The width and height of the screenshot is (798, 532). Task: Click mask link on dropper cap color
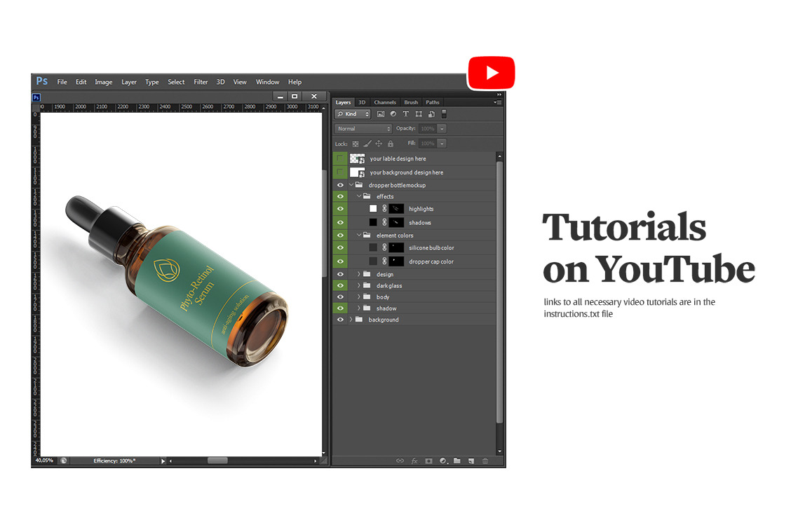pyautogui.click(x=385, y=261)
